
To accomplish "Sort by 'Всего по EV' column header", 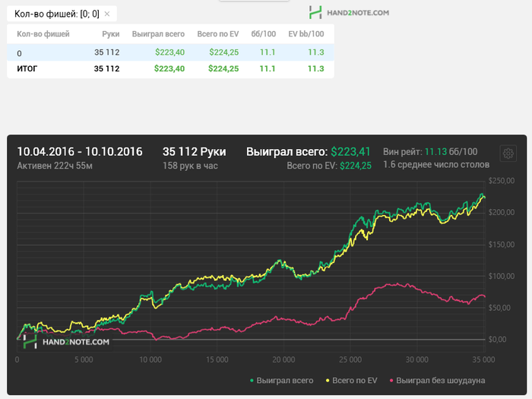I will (x=218, y=34).
